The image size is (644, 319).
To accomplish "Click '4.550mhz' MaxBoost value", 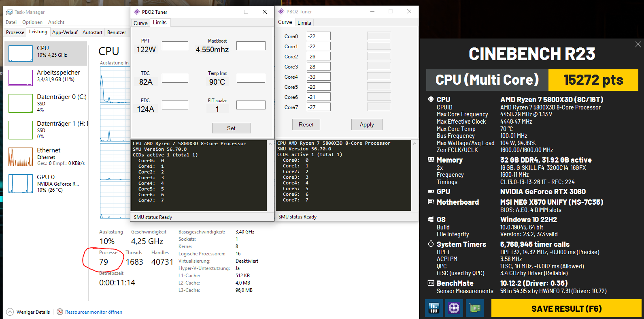I will (x=212, y=49).
